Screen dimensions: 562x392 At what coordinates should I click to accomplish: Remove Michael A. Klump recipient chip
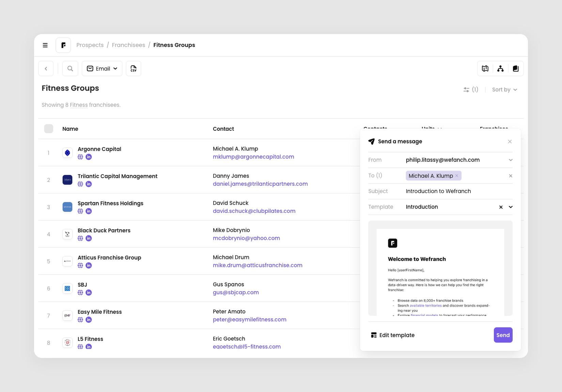tap(457, 176)
